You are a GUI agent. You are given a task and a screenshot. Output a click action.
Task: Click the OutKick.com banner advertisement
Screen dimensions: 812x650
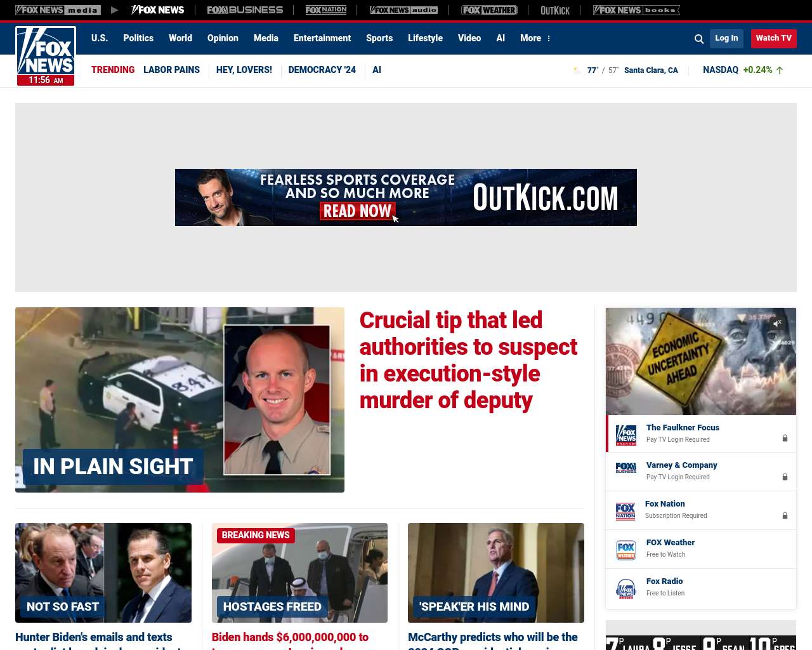pos(406,197)
